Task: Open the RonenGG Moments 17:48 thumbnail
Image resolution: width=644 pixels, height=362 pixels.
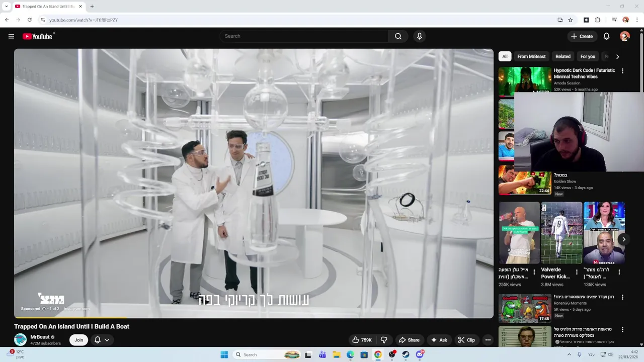Action: tap(525, 308)
